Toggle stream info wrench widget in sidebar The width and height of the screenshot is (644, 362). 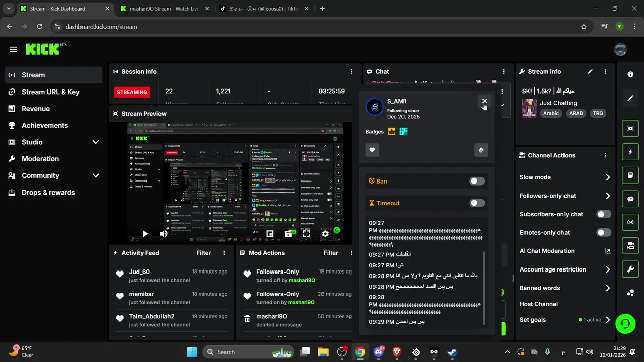point(630,269)
